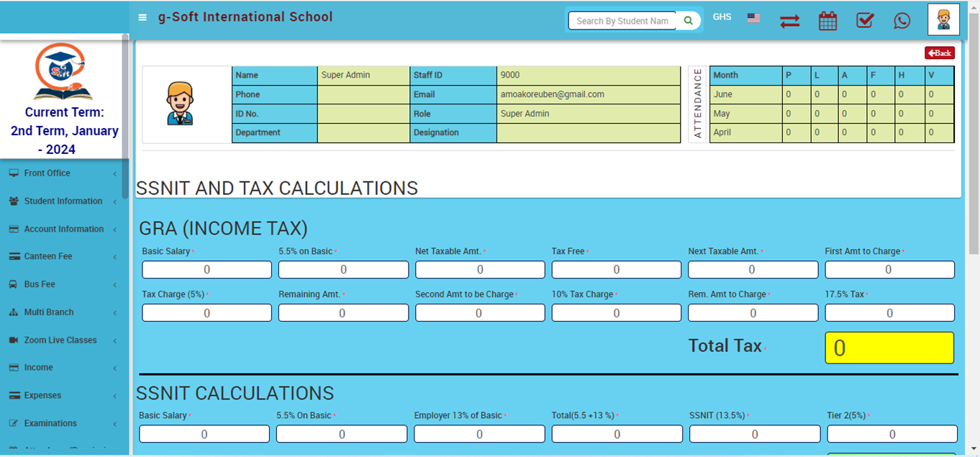Screen dimensions: 980x457
Task: Select the US flag language icon
Action: 753,18
